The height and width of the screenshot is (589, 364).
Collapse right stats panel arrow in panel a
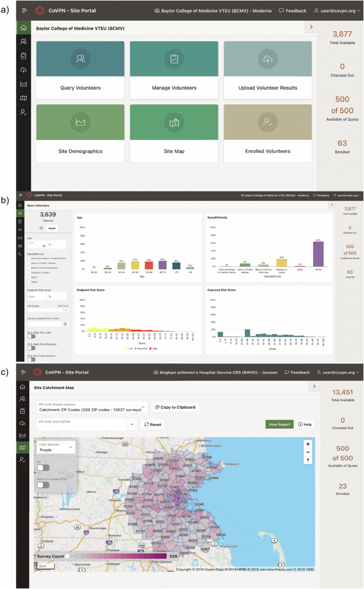(x=311, y=27)
